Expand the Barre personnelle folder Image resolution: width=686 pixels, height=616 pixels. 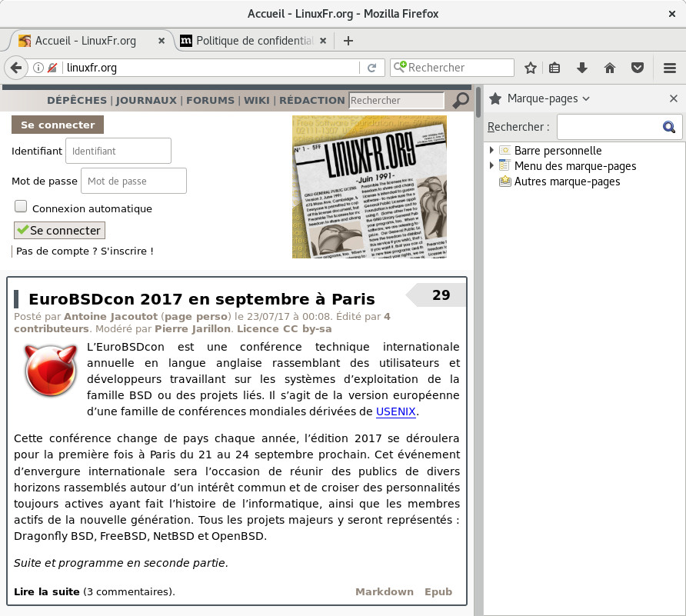click(x=491, y=150)
